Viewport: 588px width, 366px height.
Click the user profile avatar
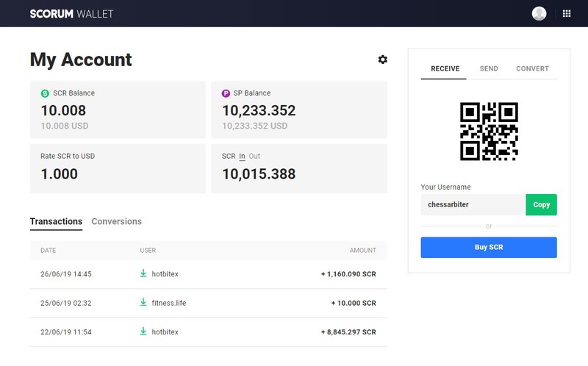pos(539,13)
